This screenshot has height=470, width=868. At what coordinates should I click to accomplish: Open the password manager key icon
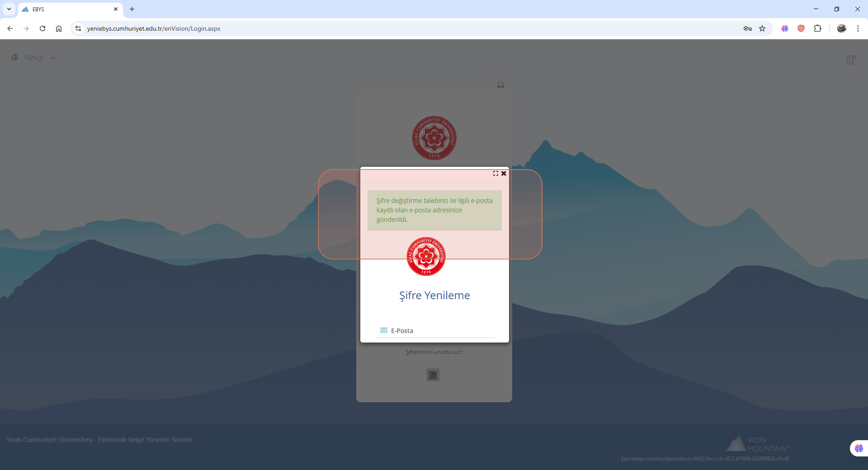747,28
